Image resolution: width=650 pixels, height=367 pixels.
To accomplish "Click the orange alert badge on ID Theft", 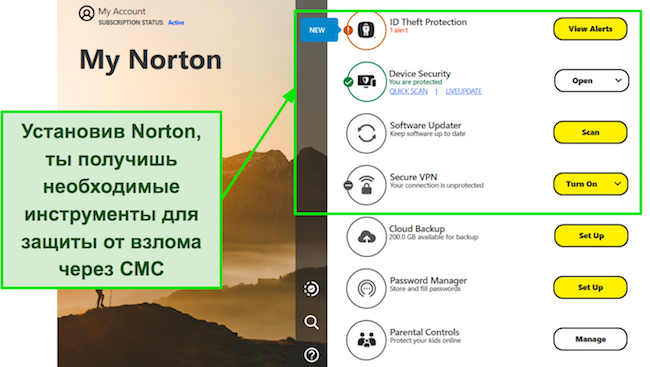I will pos(348,30).
